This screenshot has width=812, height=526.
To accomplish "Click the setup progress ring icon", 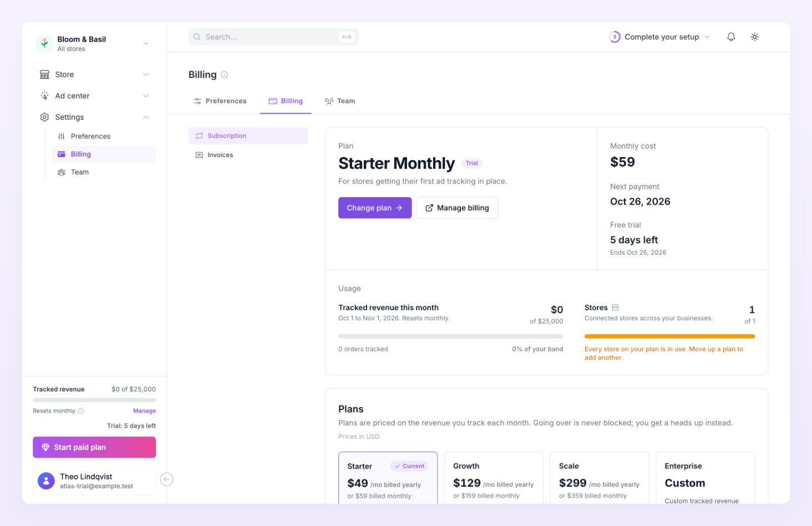I will click(615, 37).
